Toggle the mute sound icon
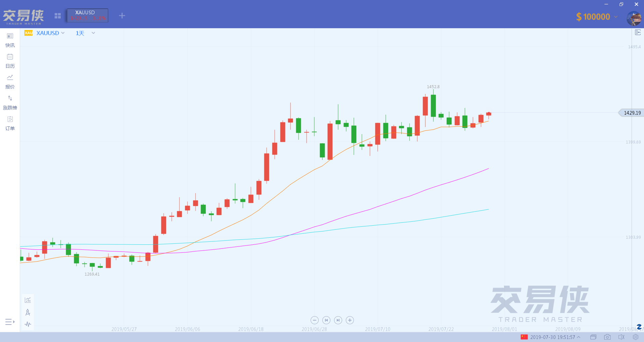Screen dimensions: 644x342 [621, 337]
